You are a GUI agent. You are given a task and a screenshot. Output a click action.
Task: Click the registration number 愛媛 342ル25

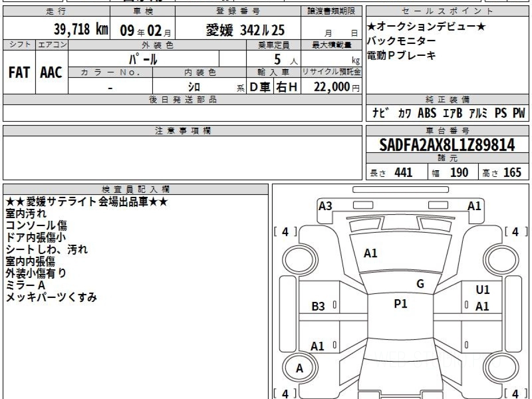click(x=245, y=30)
